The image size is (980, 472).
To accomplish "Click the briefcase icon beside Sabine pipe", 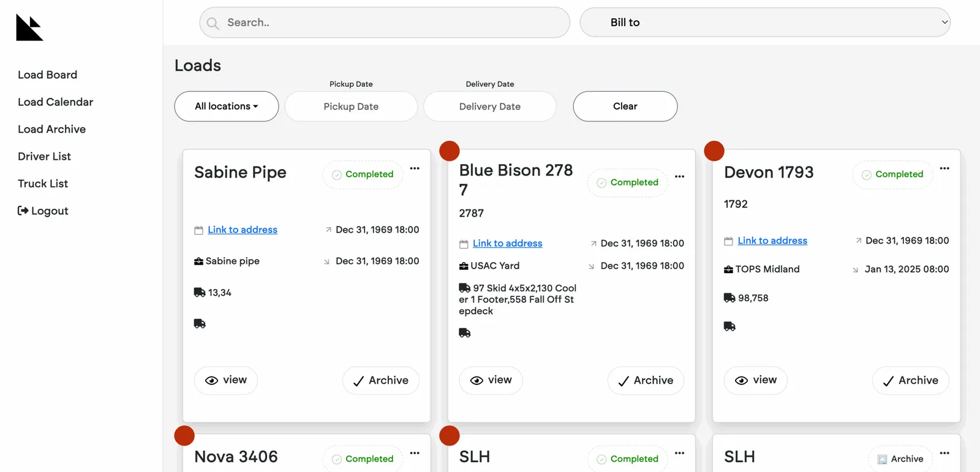I will (x=198, y=261).
